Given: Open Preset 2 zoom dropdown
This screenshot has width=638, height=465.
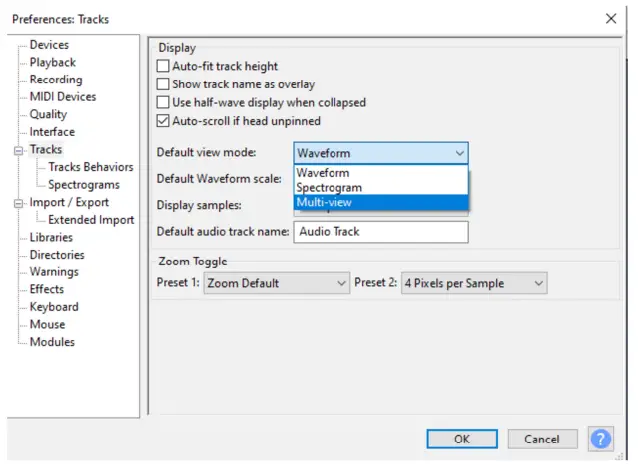Looking at the screenshot, I should [x=474, y=283].
